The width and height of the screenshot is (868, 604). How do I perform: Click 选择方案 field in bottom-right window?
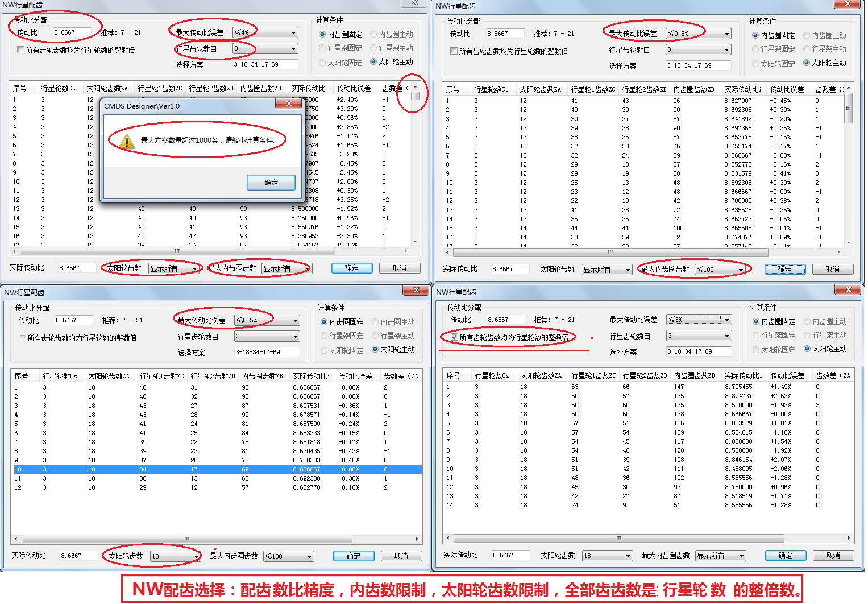(699, 351)
